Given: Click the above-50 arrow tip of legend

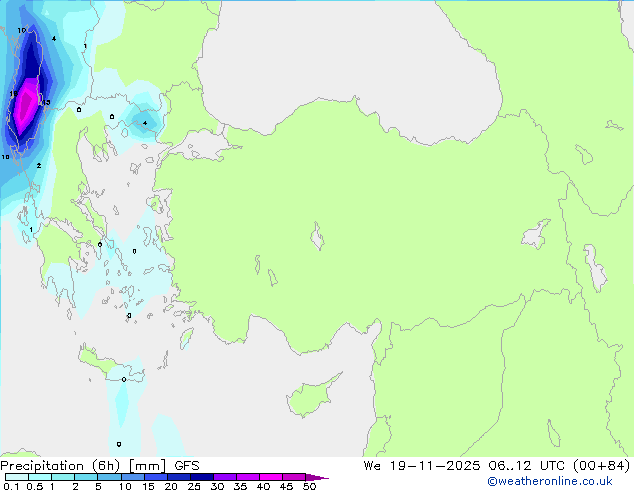Looking at the screenshot, I should pos(317,477).
